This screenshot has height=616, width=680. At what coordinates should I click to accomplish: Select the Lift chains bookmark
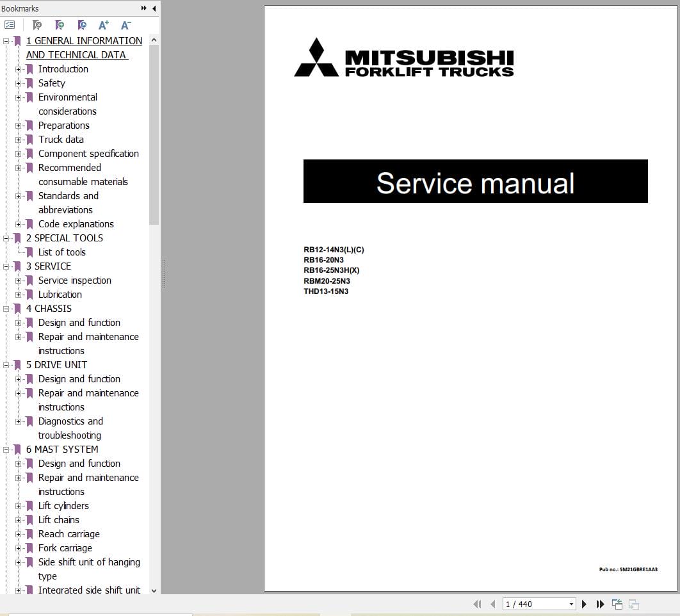pos(58,520)
